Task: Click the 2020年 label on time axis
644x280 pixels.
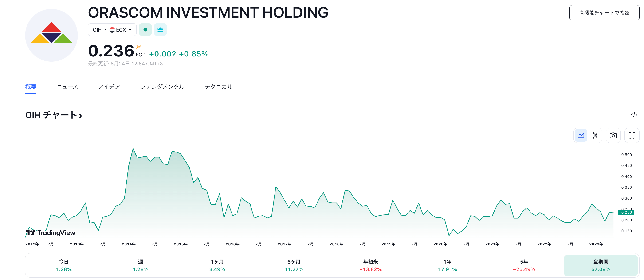Action: click(x=440, y=244)
